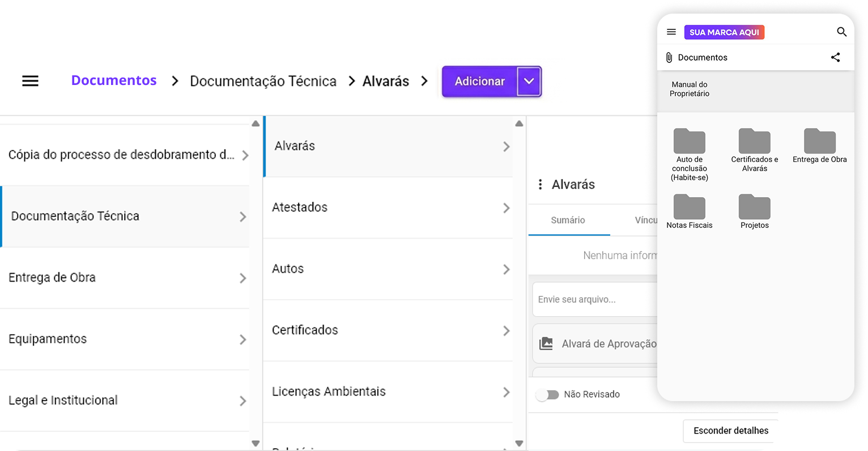Click the image icon beside Alvará de Aprovação
The width and height of the screenshot is (868, 451).
pyautogui.click(x=546, y=343)
